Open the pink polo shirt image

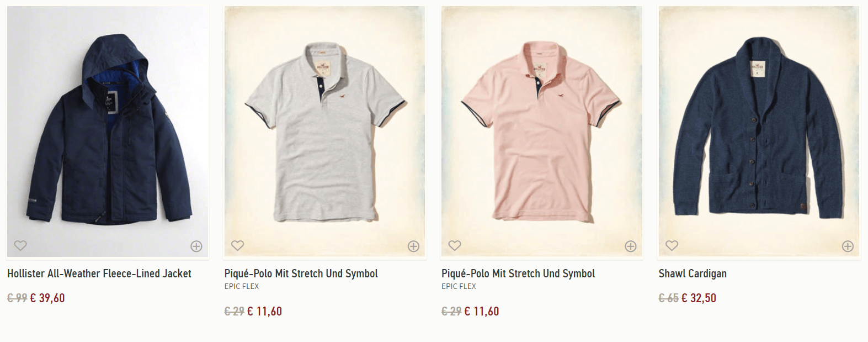(541, 133)
